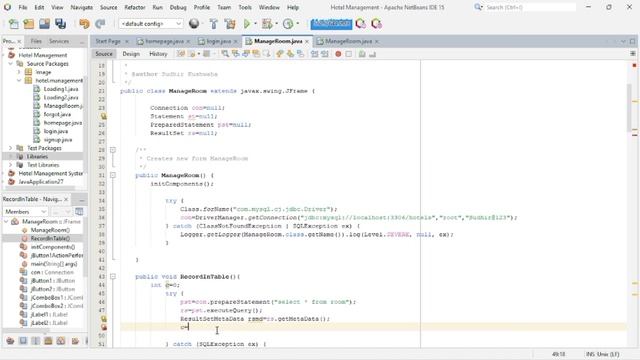
Task: Click the navigator settings icon beside Members dropdown
Action: 79,211
